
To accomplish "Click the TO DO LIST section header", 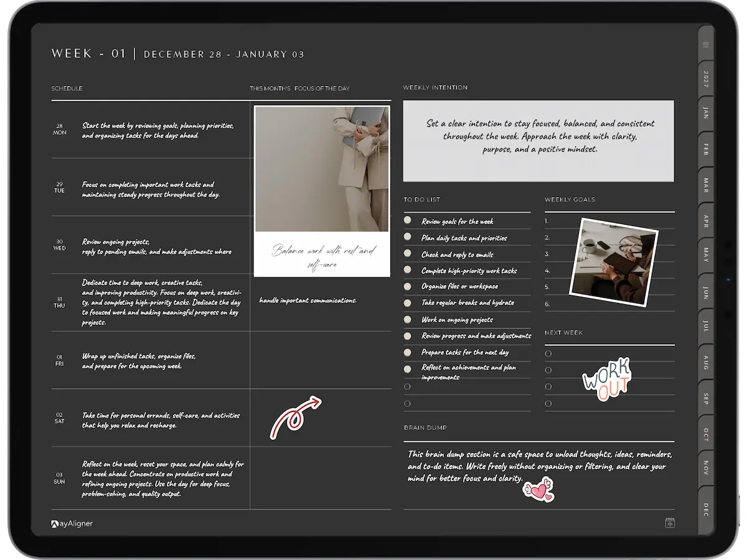I will 422,200.
